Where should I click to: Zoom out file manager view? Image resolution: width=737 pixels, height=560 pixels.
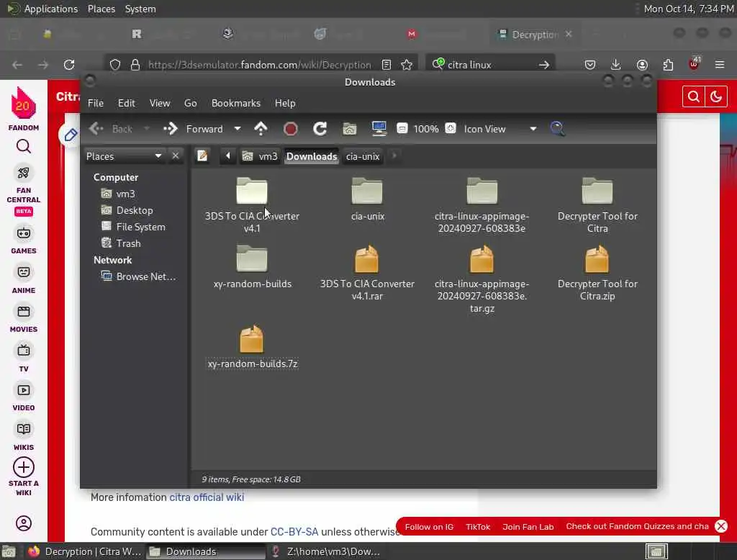coord(402,128)
